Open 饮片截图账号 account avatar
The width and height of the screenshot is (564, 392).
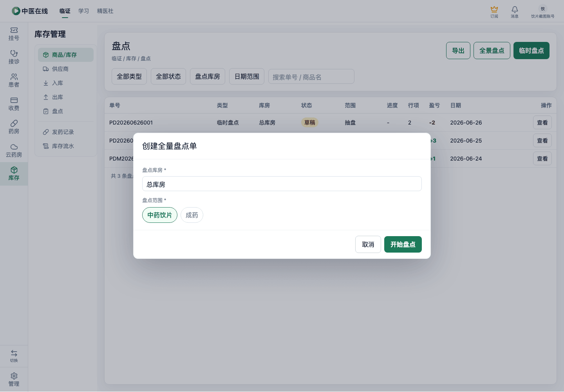[543, 9]
